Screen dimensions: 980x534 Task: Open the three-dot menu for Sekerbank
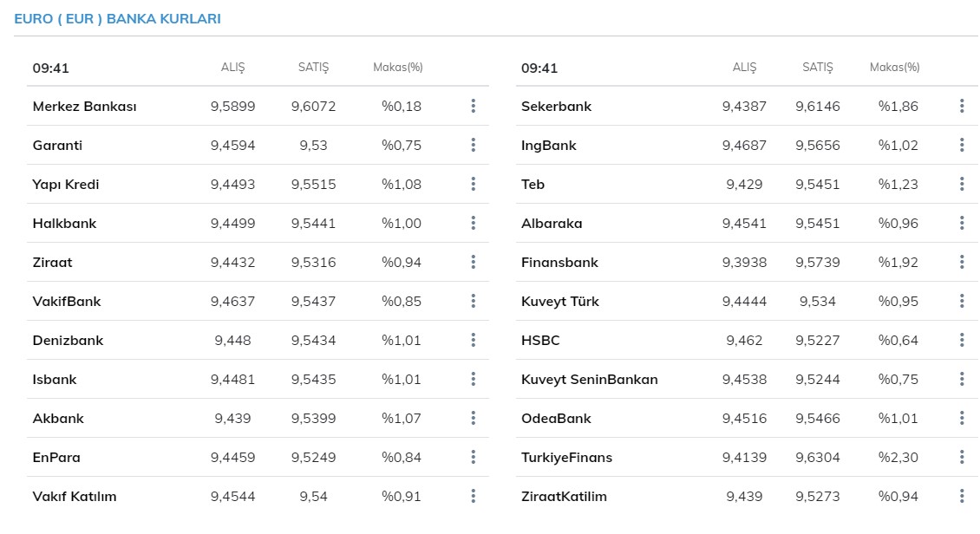pos(962,106)
